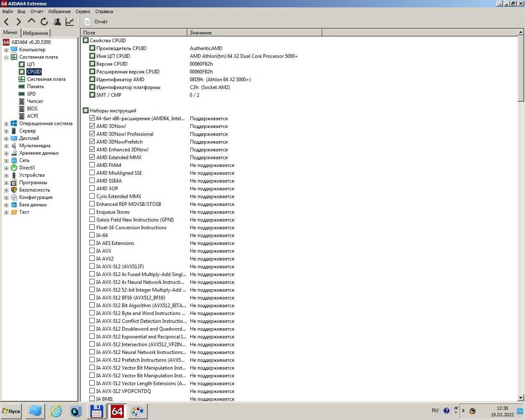Click the floppy disk taskbar icon
This screenshot has width=525, height=420.
pos(96,411)
